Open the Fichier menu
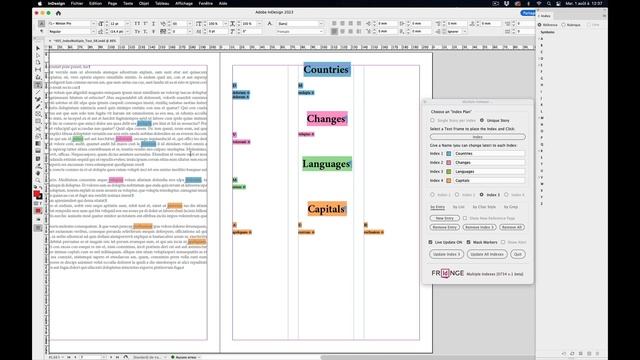 [77, 3]
